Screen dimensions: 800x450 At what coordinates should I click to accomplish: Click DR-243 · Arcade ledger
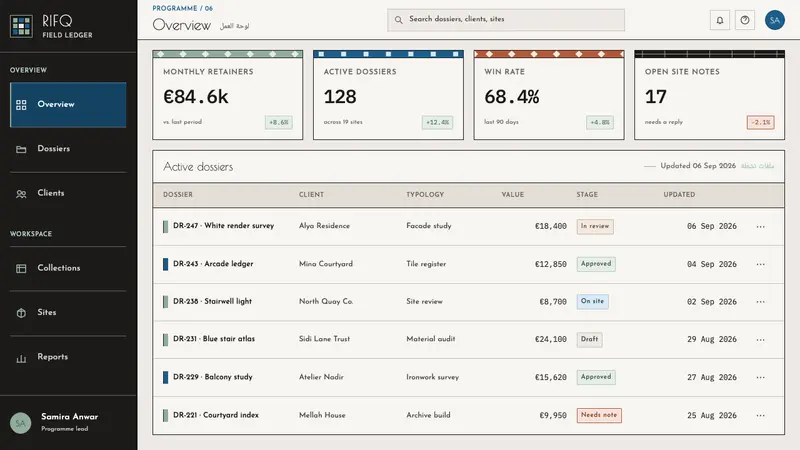click(213, 264)
